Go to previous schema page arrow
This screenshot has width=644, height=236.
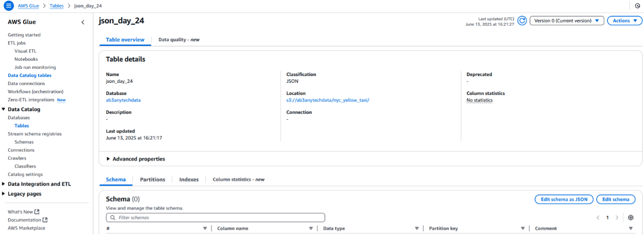point(598,218)
